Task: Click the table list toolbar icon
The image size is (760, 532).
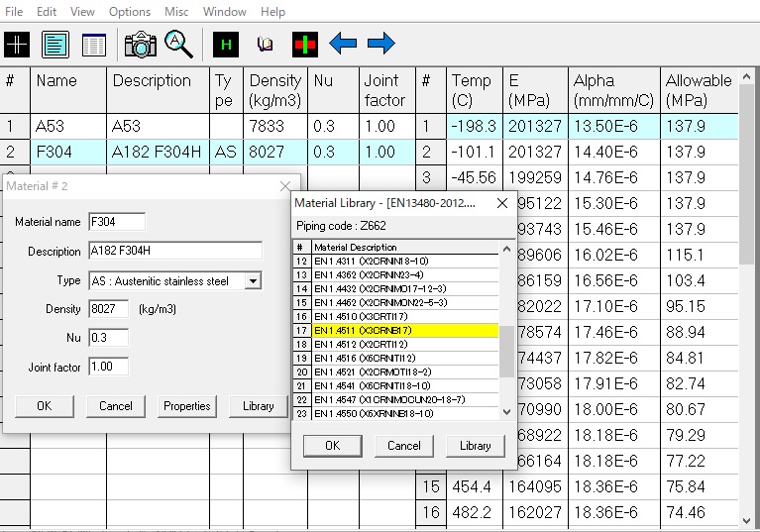Action: [94, 45]
